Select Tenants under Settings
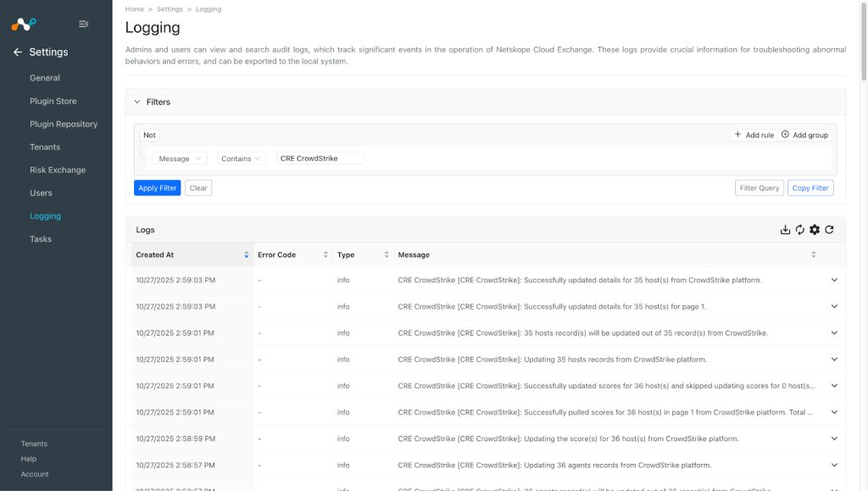 45,148
